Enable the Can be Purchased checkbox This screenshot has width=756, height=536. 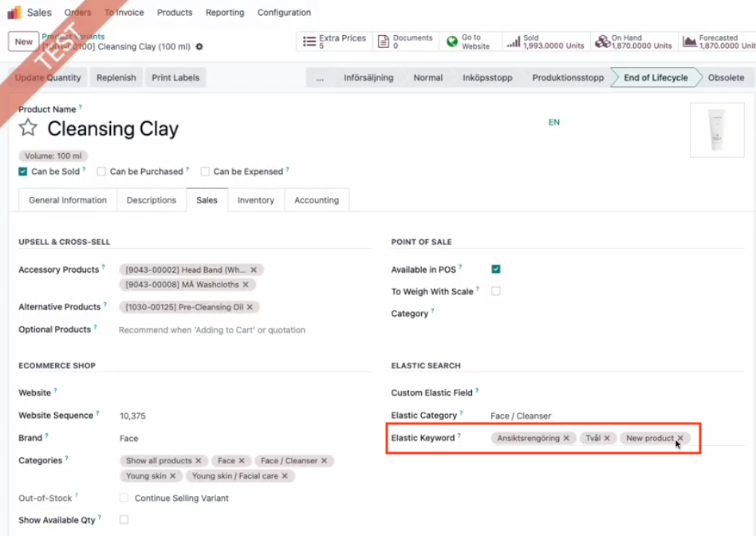[101, 171]
